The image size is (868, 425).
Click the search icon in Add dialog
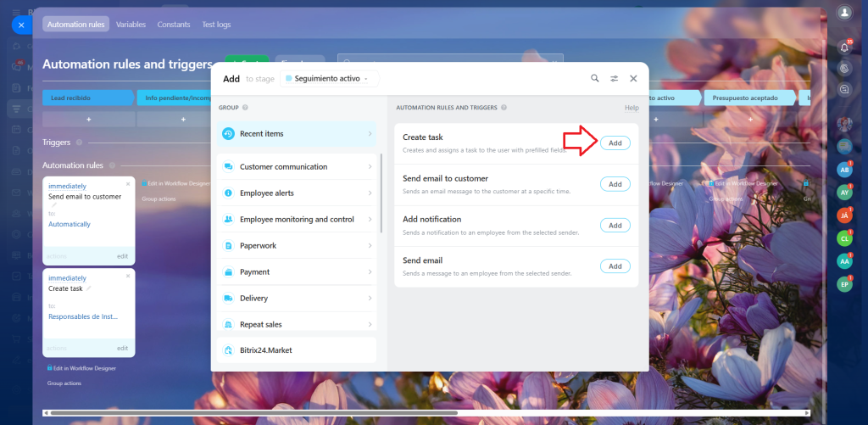click(x=595, y=78)
